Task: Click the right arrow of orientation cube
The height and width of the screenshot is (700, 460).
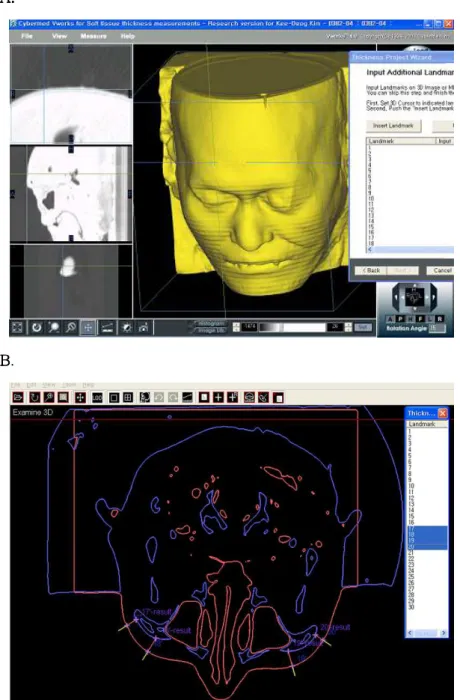Action: 433,296
